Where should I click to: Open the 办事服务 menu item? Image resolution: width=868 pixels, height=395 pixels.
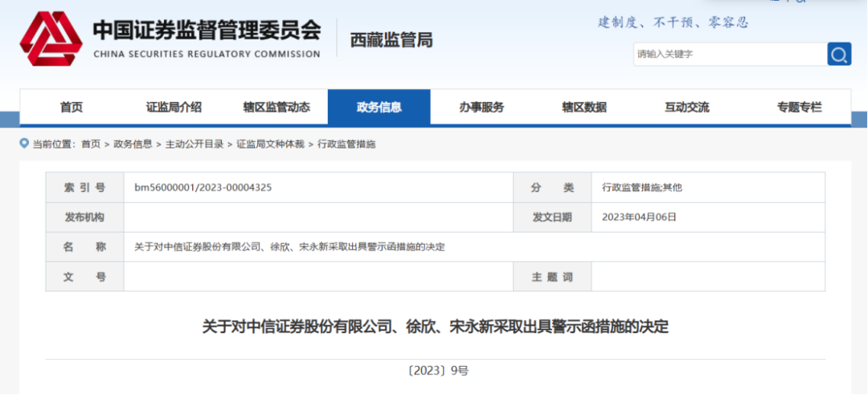pos(481,108)
